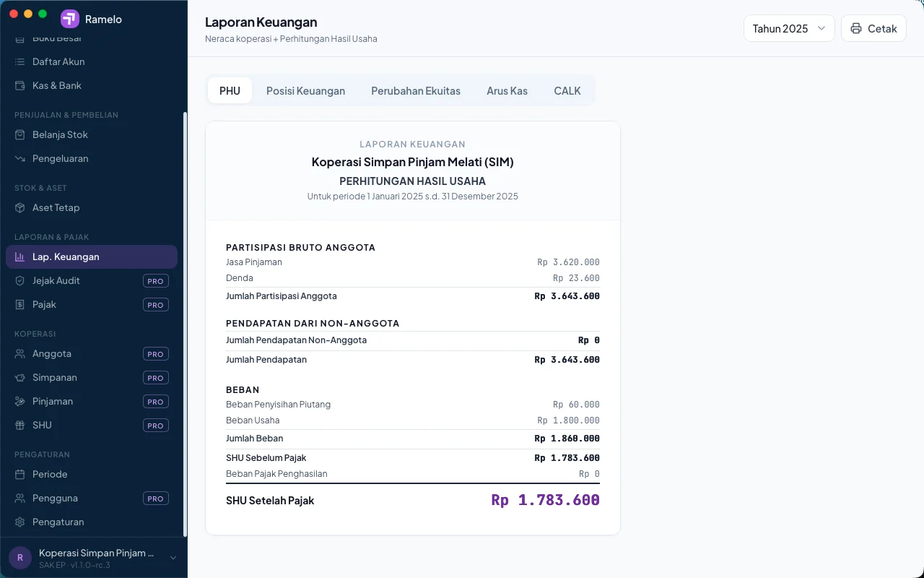Go to Kas & Bank page
The width and height of the screenshot is (924, 578).
pyautogui.click(x=92, y=85)
